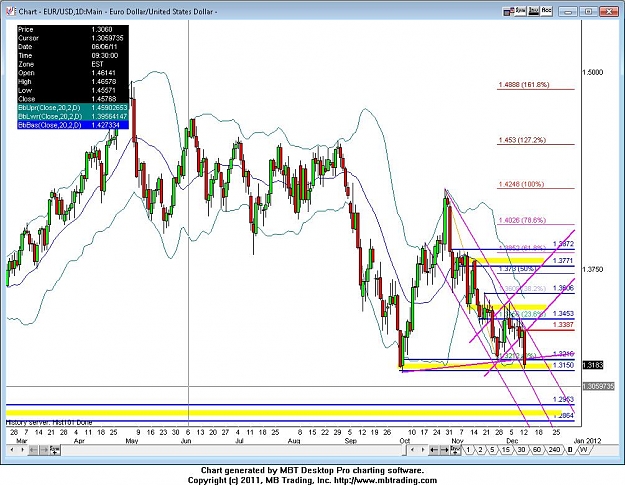Click the small right scroll arrow at bottom-left
The image size is (625, 485).
coord(22,450)
